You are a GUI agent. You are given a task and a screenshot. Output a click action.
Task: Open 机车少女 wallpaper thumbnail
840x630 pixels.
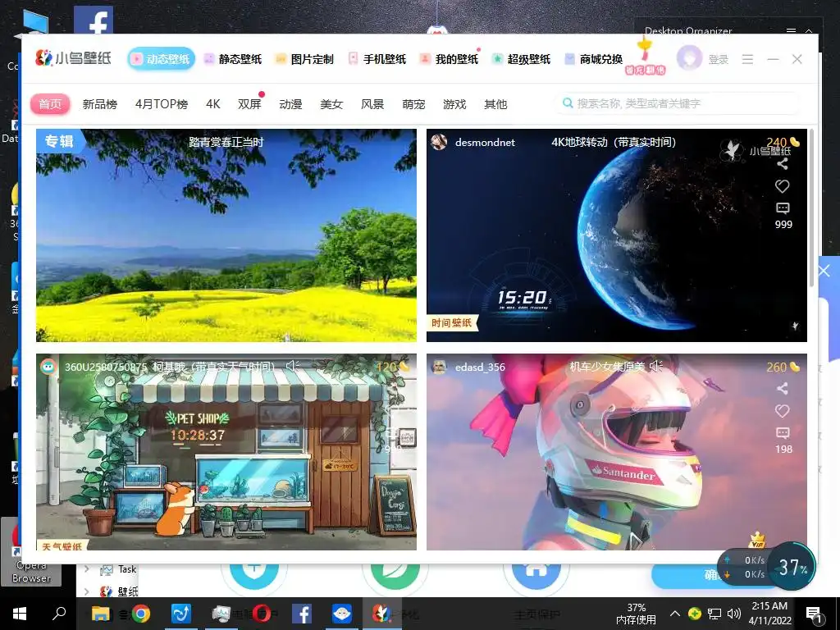pyautogui.click(x=617, y=452)
